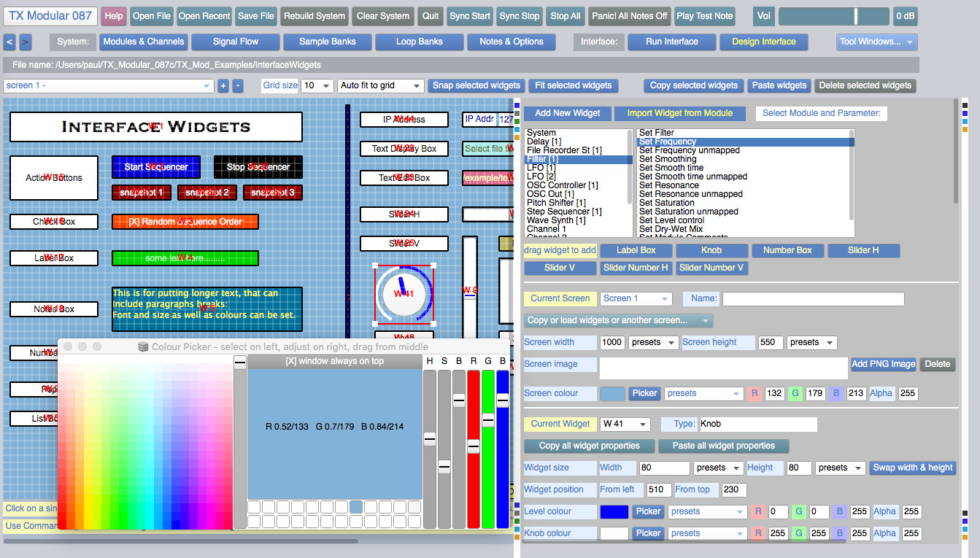The image size is (980, 558).
Task: Click the Vol volume slider
Action: click(833, 16)
